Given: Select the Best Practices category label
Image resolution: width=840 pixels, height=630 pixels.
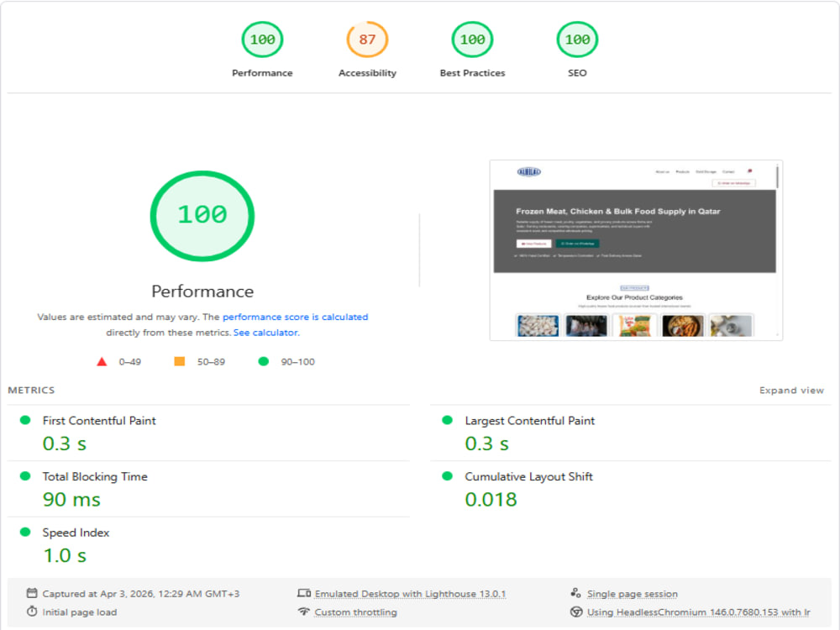Looking at the screenshot, I should click(x=472, y=73).
